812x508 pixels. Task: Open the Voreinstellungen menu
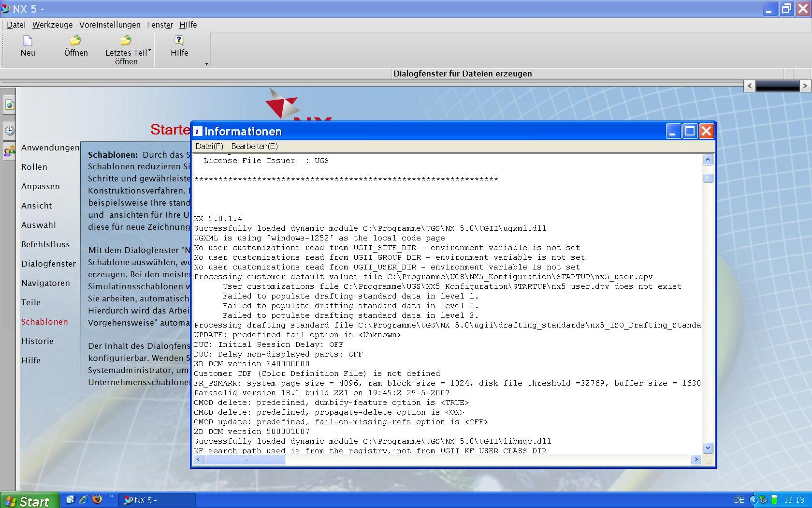[110, 25]
